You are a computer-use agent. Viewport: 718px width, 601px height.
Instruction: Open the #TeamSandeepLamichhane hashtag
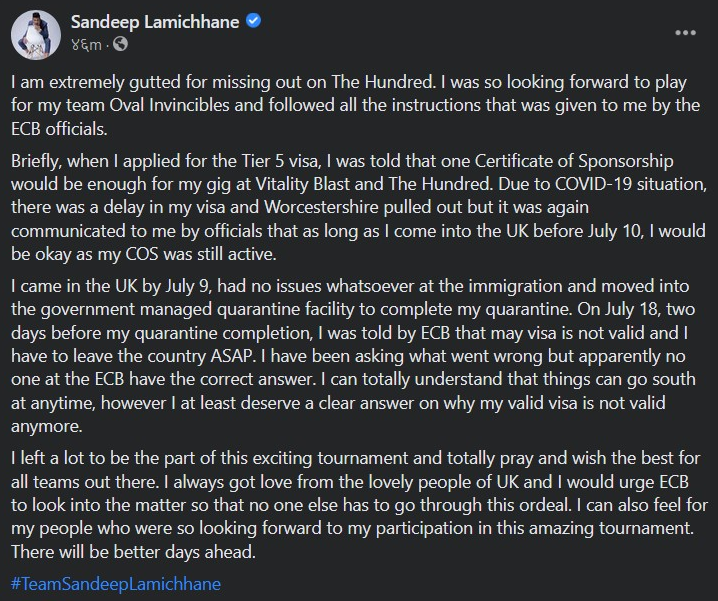tap(115, 583)
